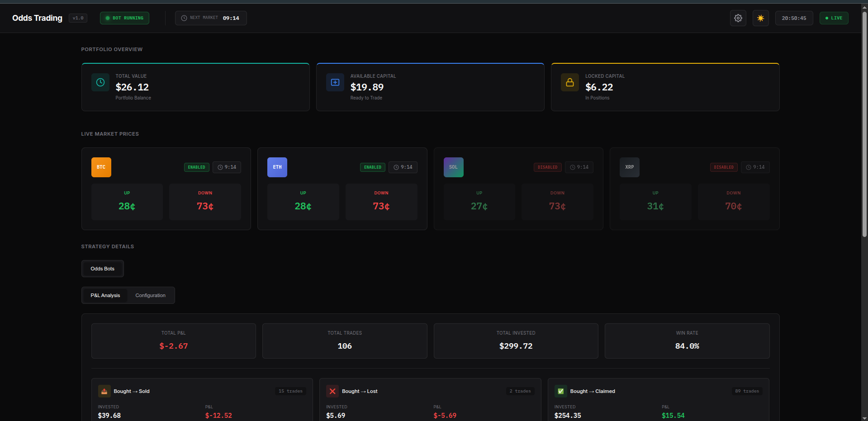The width and height of the screenshot is (868, 421).
Task: Click the Odds Bots button
Action: [102, 268]
